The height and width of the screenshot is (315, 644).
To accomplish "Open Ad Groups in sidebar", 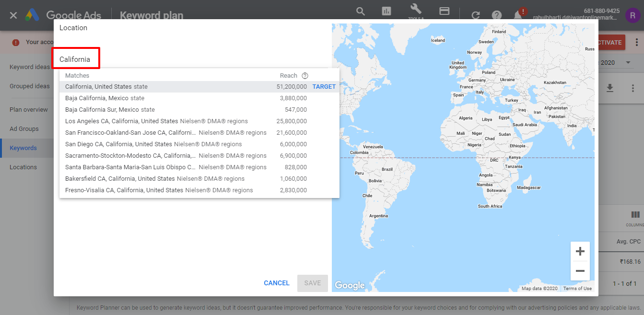I will point(24,129).
